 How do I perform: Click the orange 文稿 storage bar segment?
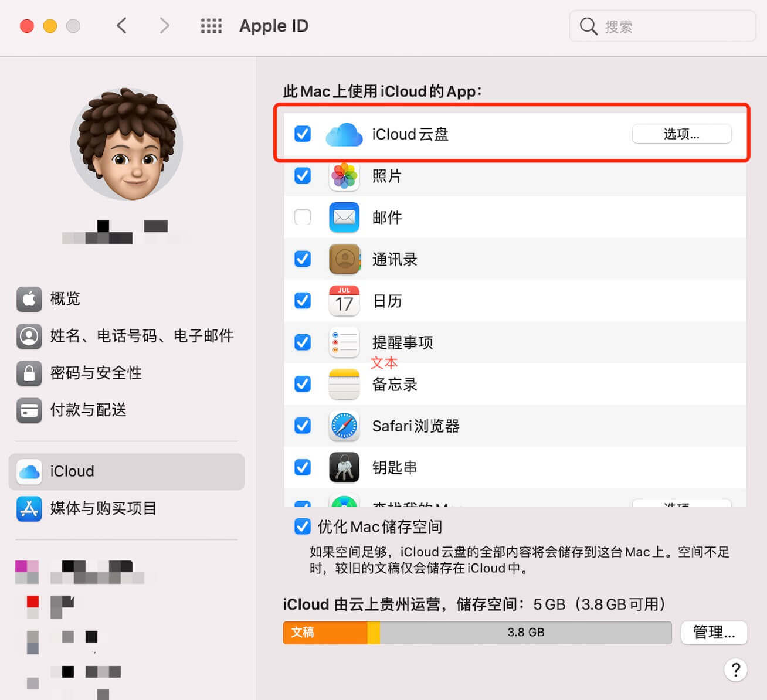click(x=325, y=633)
